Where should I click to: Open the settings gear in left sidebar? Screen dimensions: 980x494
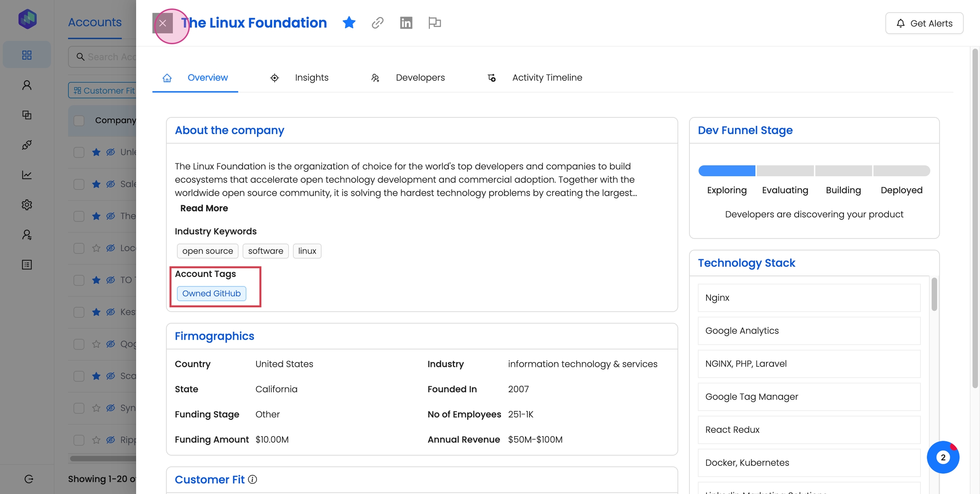27,205
